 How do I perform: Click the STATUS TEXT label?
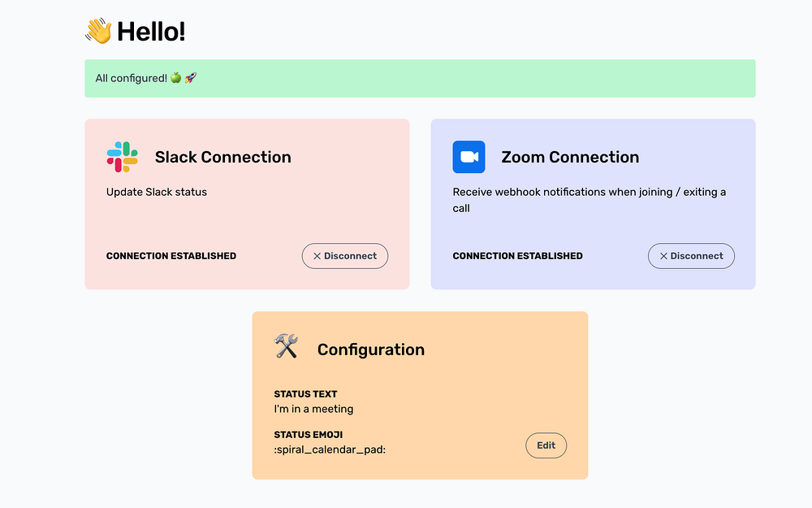coord(305,394)
